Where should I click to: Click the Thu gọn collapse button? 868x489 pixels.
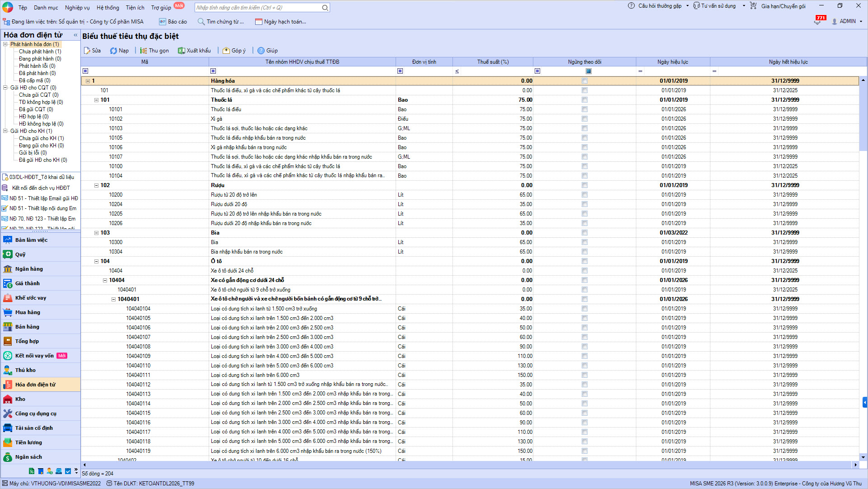tap(154, 51)
